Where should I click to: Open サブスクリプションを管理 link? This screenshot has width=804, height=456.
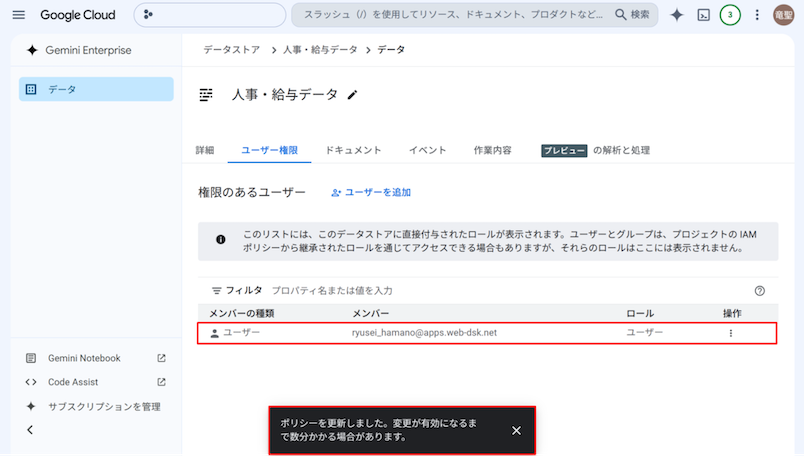pos(104,407)
